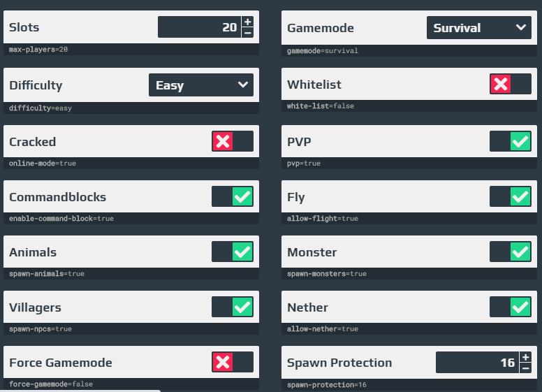The image size is (542, 392).
Task: Decrease Slots with the minus button
Action: pyautogui.click(x=247, y=33)
